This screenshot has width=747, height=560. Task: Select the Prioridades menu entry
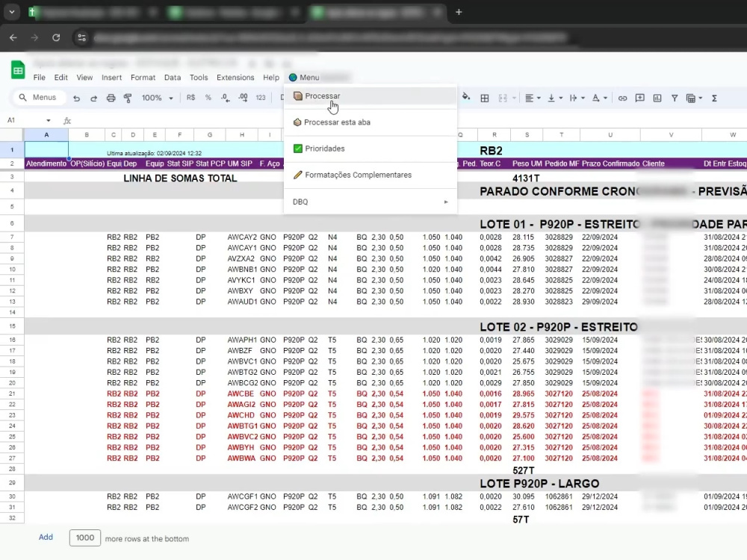click(371, 149)
